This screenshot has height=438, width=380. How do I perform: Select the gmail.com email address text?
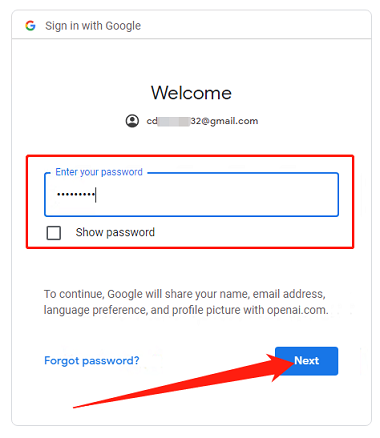point(202,121)
